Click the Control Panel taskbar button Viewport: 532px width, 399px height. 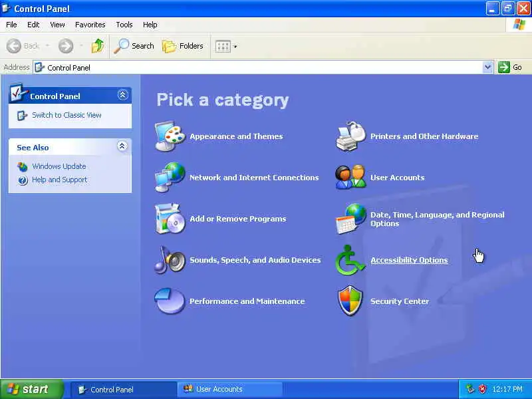pyautogui.click(x=124, y=390)
